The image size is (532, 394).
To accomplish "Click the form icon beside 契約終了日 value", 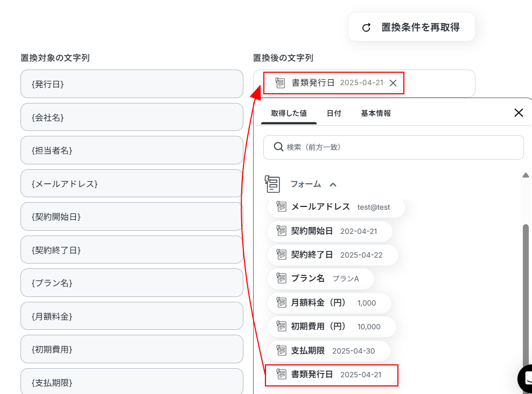I will point(281,254).
